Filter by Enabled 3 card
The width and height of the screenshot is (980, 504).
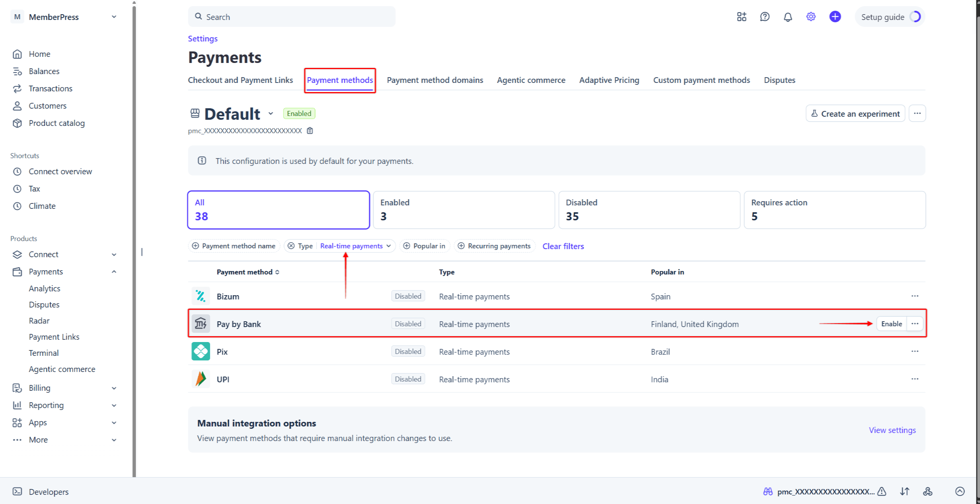point(464,210)
